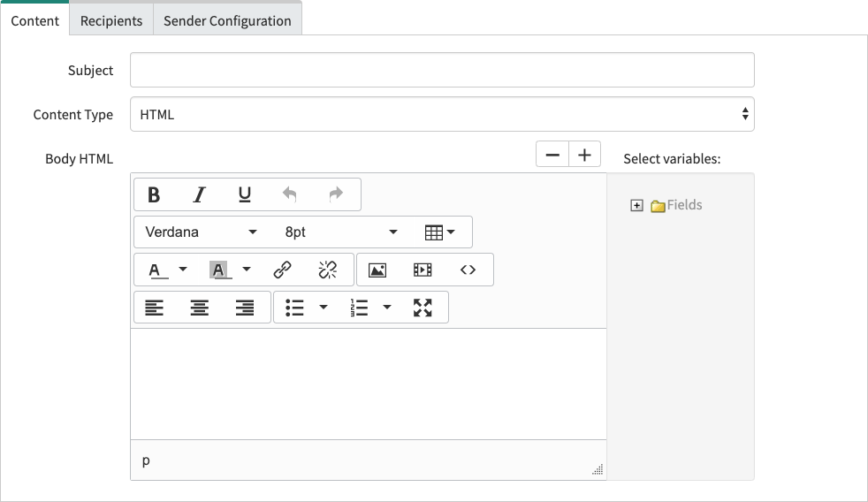
Task: Click inside the Body HTML text area
Action: click(369, 384)
